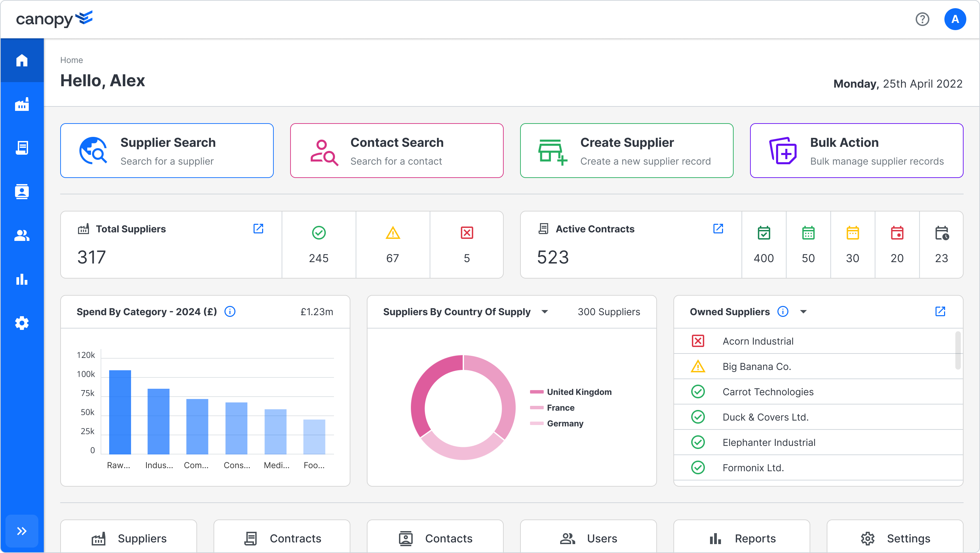Screen dimensions: 980x553
Task: Open the factory Suppliers icon in sidebar
Action: (22, 104)
